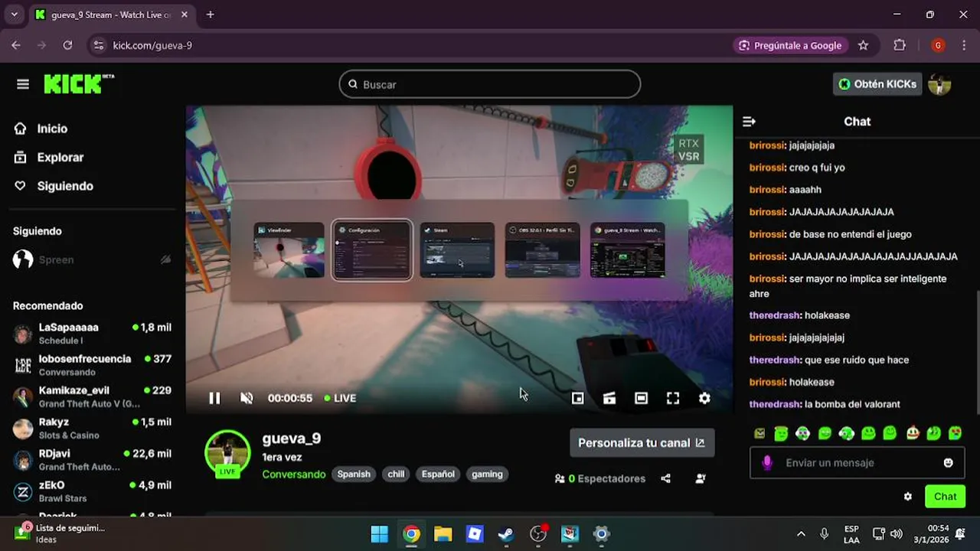Pick the second green emote with hat
The image size is (980, 551).
(x=781, y=434)
